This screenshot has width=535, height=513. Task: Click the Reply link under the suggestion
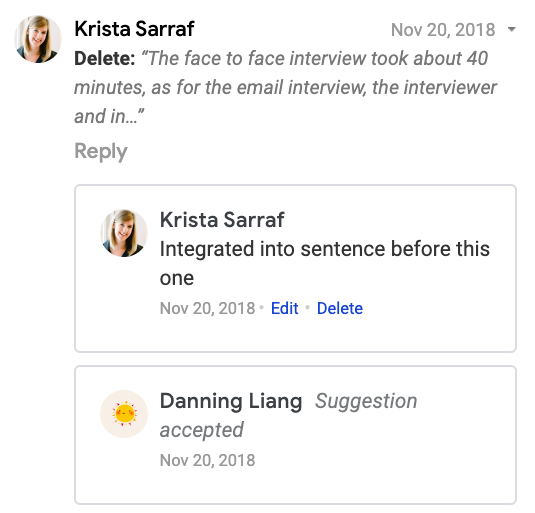[x=101, y=151]
